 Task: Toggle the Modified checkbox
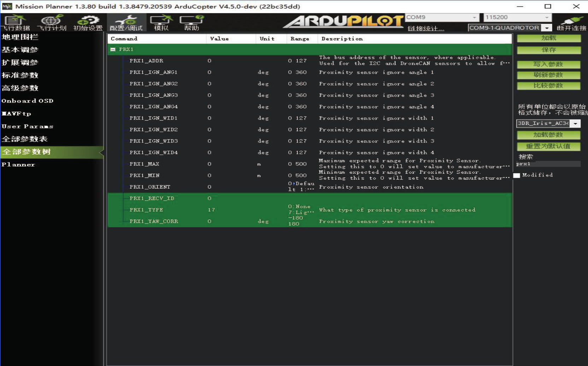(517, 175)
